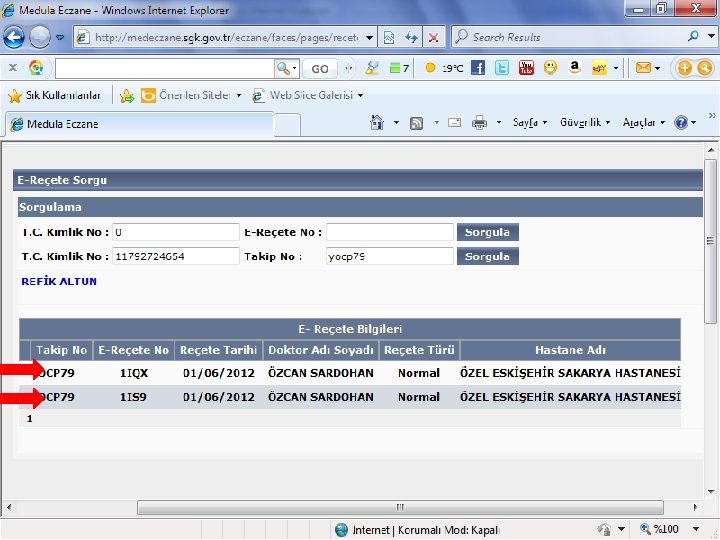Click the toolbar magnifier search icon
Screen dimensions: 720x540
[x=283, y=68]
